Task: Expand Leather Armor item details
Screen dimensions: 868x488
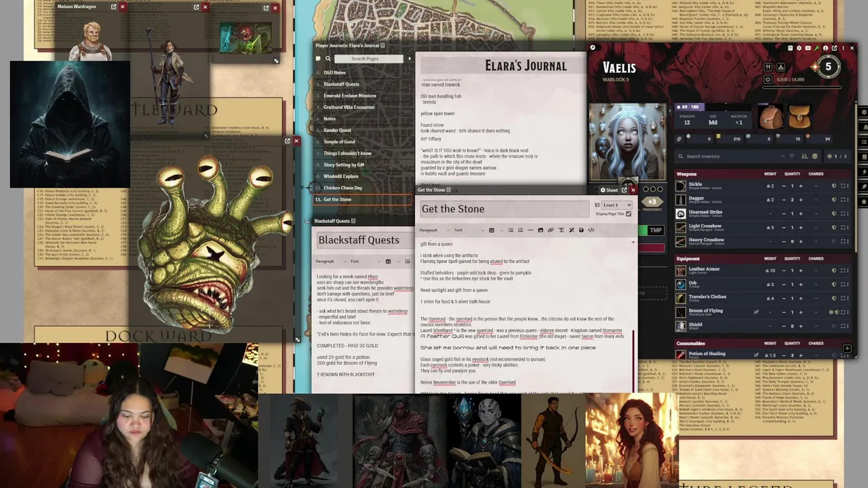Action: pyautogui.click(x=705, y=269)
